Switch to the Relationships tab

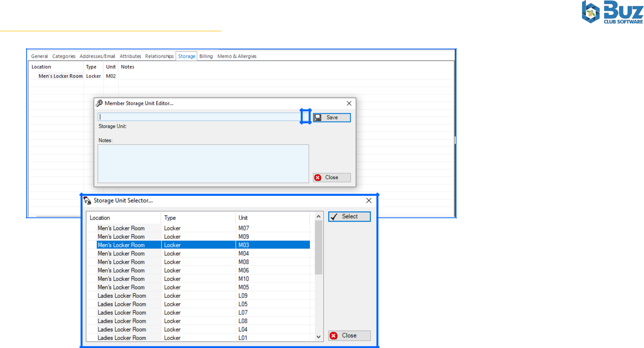click(159, 56)
